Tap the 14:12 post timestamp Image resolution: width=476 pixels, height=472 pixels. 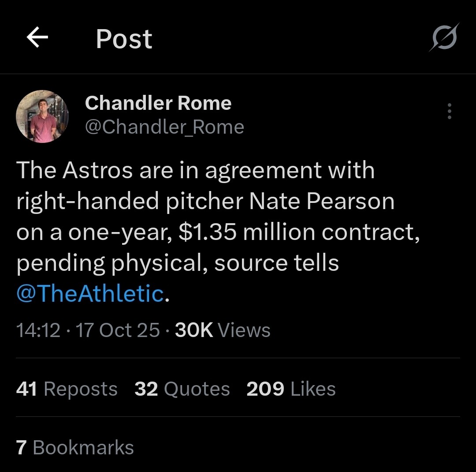click(x=38, y=330)
